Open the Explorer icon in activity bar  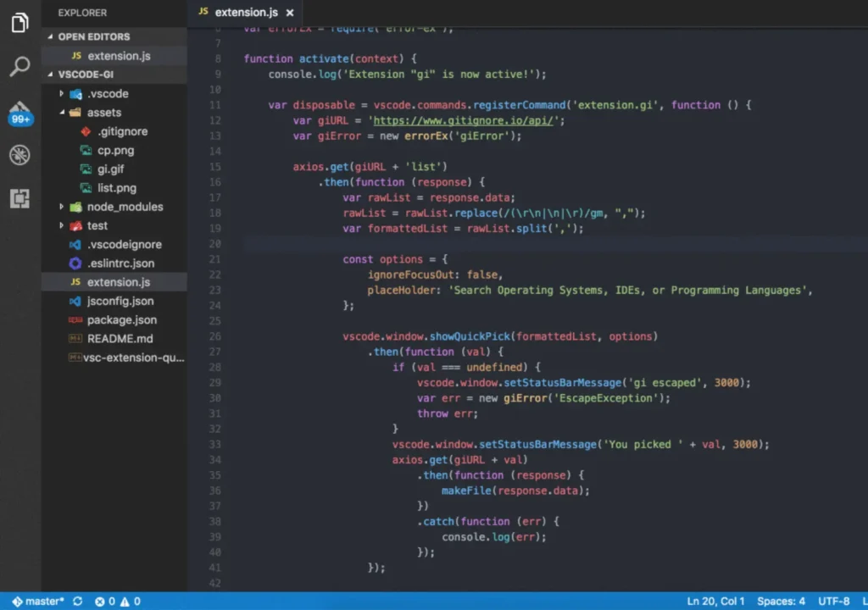click(x=20, y=23)
